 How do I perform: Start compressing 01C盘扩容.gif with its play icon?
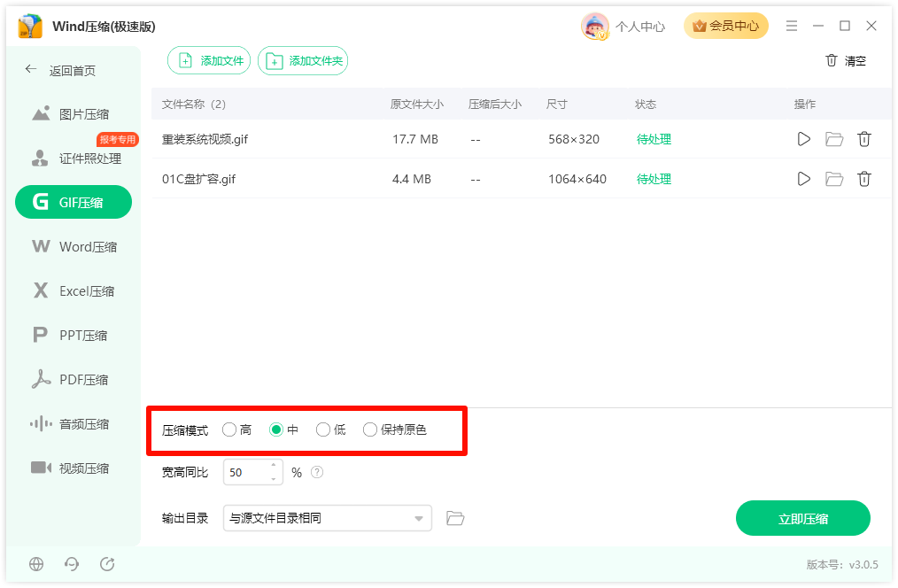(x=803, y=179)
